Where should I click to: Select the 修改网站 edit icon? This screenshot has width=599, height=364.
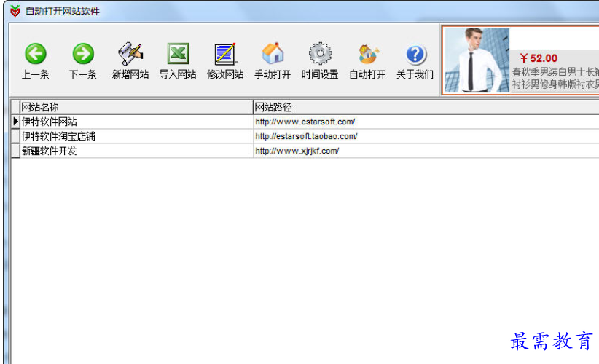pyautogui.click(x=225, y=54)
